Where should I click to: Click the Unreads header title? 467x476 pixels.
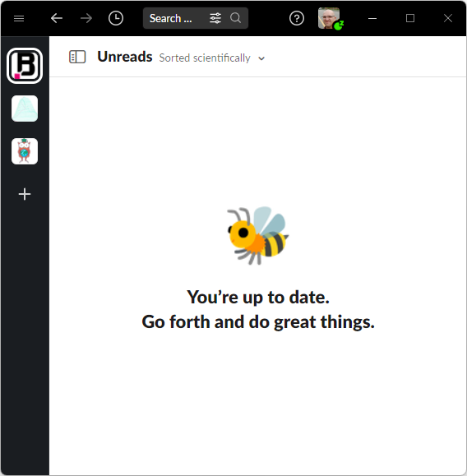click(x=125, y=57)
